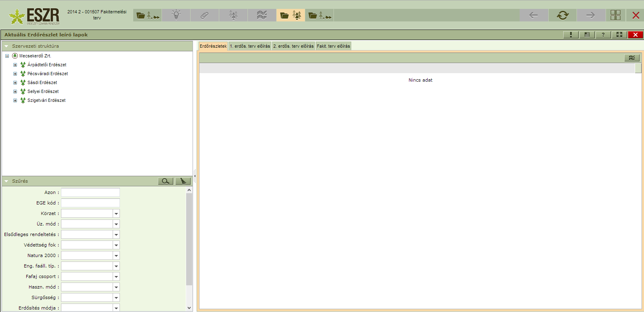
Task: Open the Haszn. mód dropdown
Action: (116, 287)
